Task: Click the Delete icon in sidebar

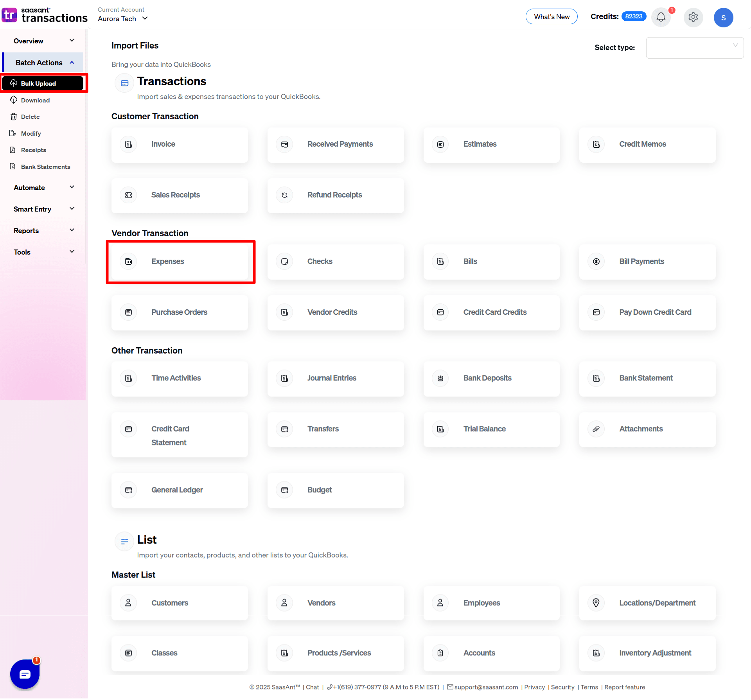Action: 13,117
